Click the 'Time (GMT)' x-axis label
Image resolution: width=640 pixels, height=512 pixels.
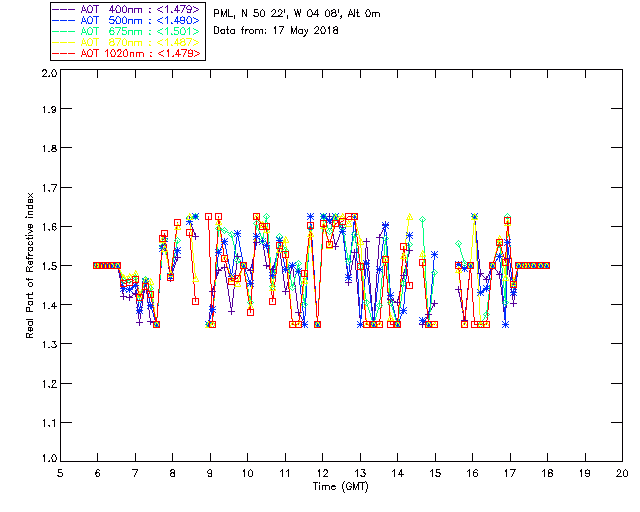tap(341, 486)
